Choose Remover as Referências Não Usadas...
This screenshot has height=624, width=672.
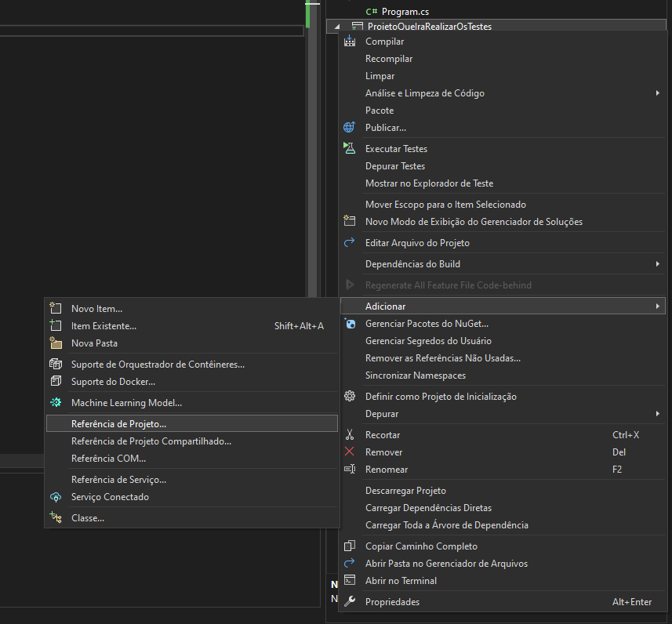tap(503, 357)
